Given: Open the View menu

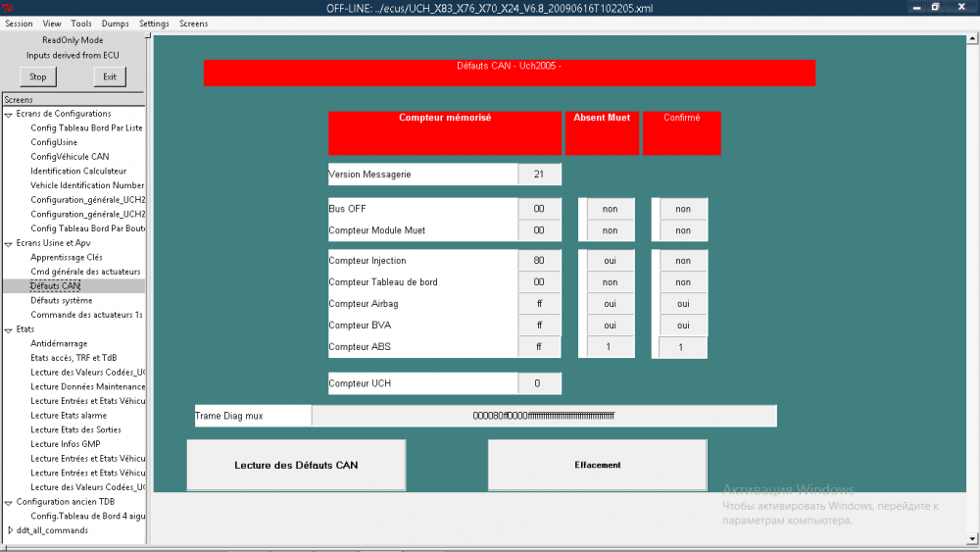Looking at the screenshot, I should (52, 24).
